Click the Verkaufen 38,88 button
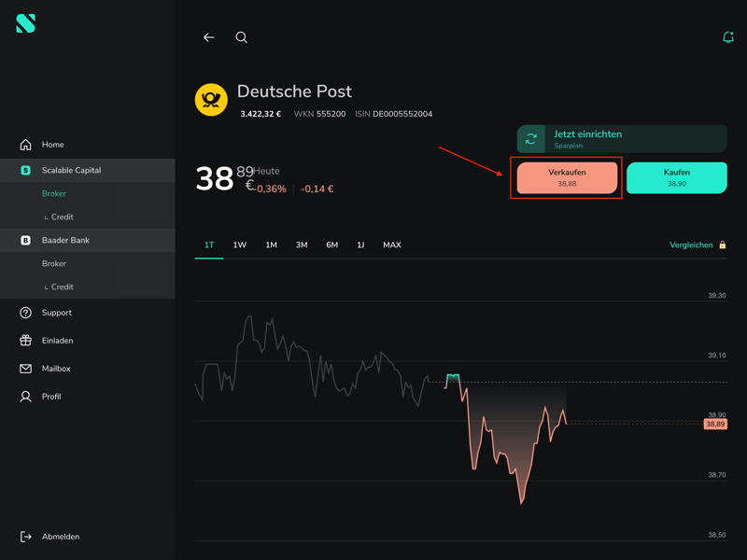 [x=567, y=177]
